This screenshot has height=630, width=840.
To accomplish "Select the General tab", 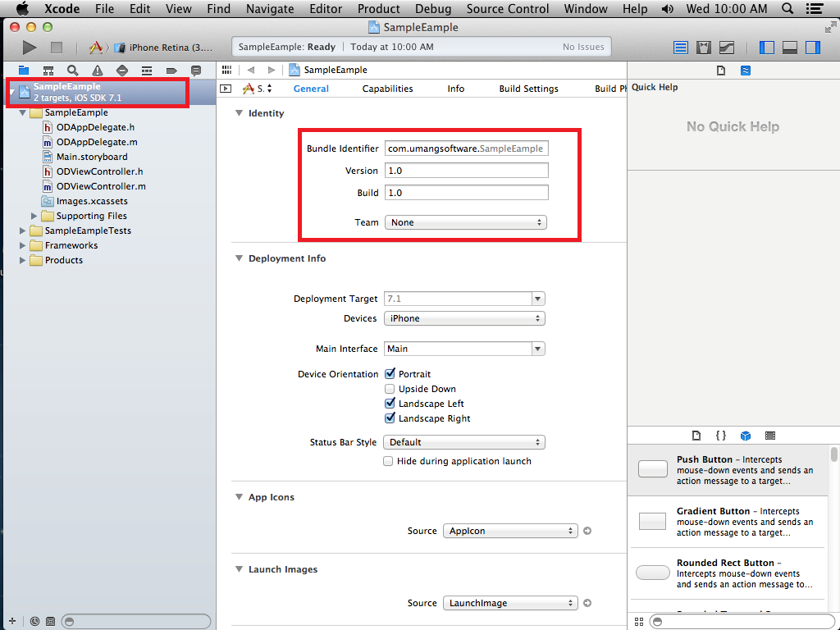I will 311,89.
